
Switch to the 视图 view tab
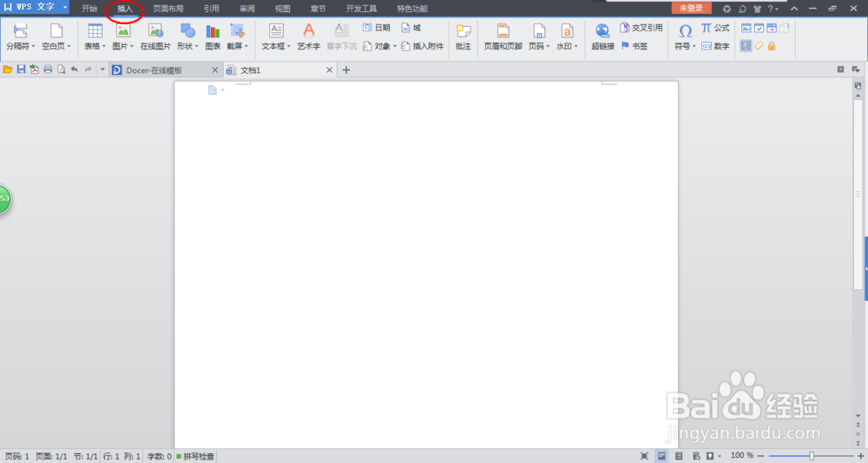283,9
